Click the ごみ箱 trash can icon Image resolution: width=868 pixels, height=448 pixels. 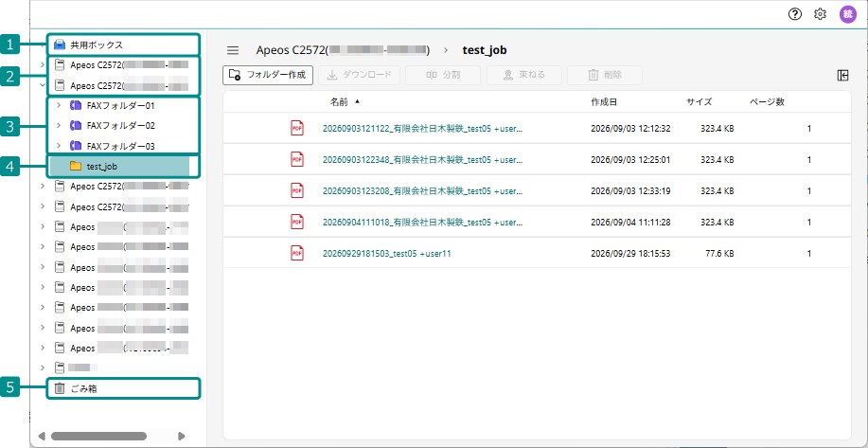pyautogui.click(x=60, y=388)
